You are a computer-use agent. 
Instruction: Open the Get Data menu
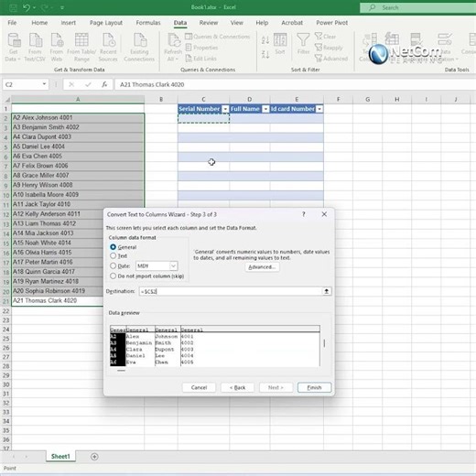click(14, 48)
